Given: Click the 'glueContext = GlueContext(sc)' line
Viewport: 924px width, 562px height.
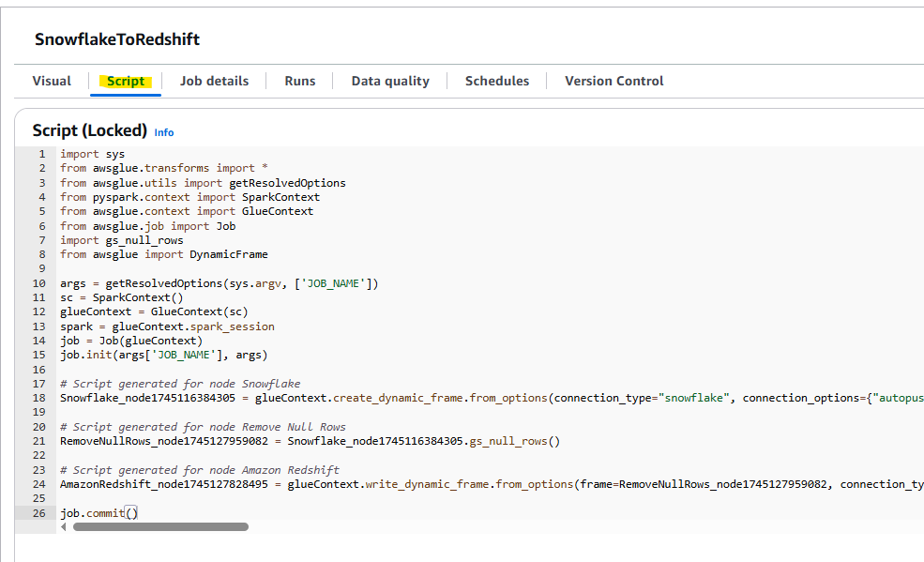Looking at the screenshot, I should click(155, 311).
